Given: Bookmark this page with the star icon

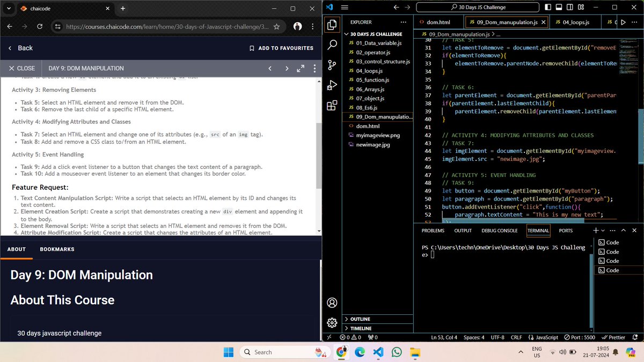Looking at the screenshot, I should [x=276, y=26].
